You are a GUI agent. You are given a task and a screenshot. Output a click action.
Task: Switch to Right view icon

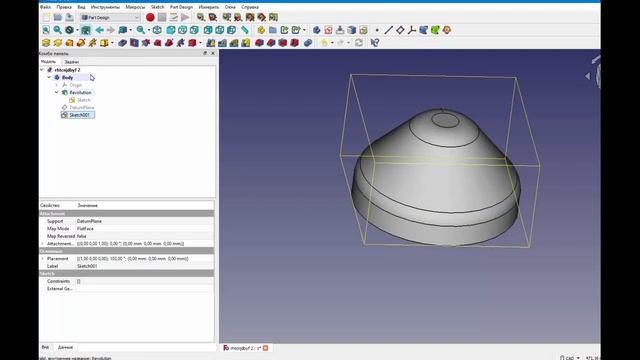[x=194, y=30]
